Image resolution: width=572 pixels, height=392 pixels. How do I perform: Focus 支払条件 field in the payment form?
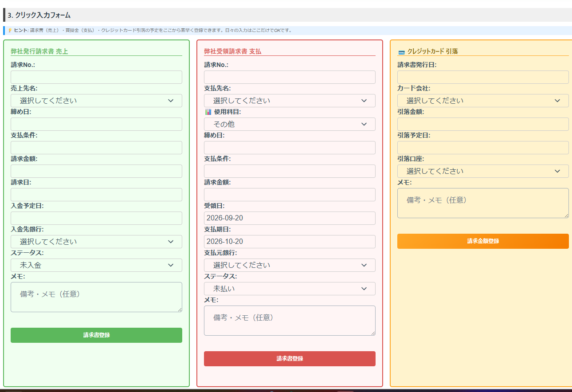(x=290, y=171)
